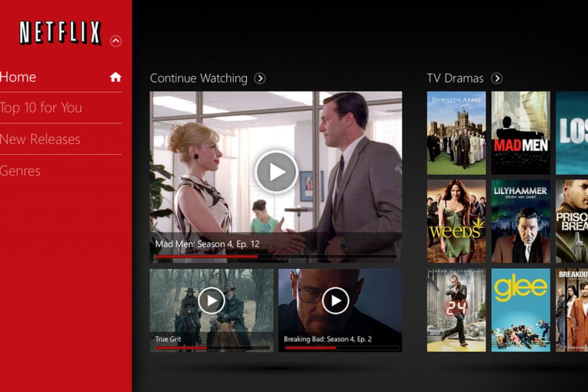Play Breaking Bad Season 4 Ep. 2
Screen dimensions: 588x392
point(335,301)
